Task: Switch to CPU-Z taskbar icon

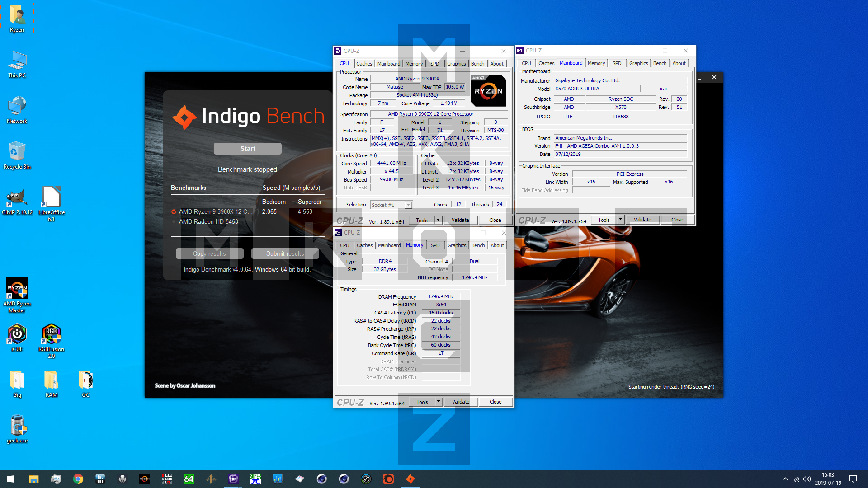Action: click(x=233, y=479)
